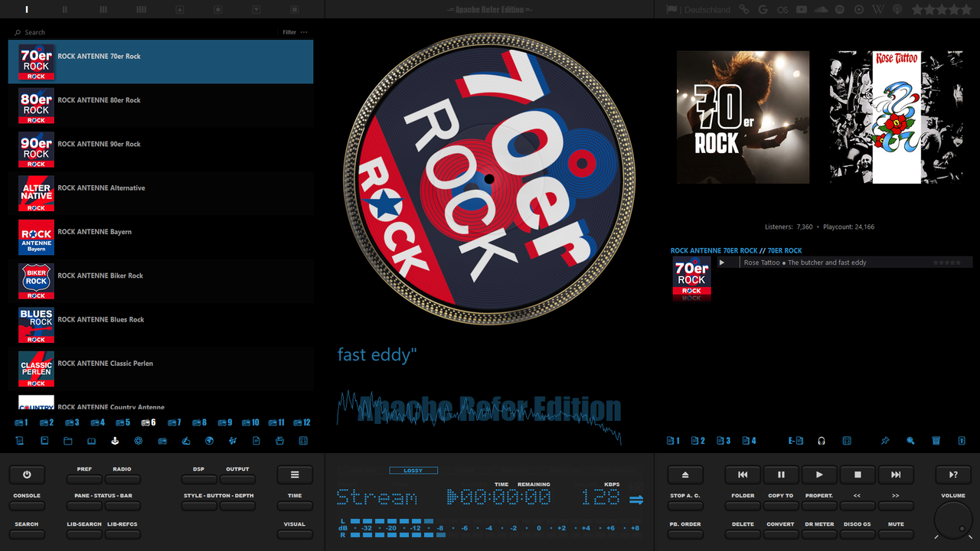Switch to playlist tab 4 in right panel
The height and width of the screenshot is (551, 980).
point(749,441)
